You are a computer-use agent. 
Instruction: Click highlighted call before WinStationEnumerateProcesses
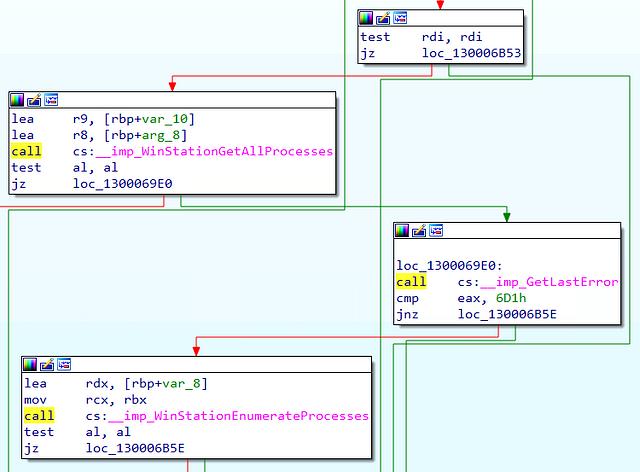[x=39, y=416]
